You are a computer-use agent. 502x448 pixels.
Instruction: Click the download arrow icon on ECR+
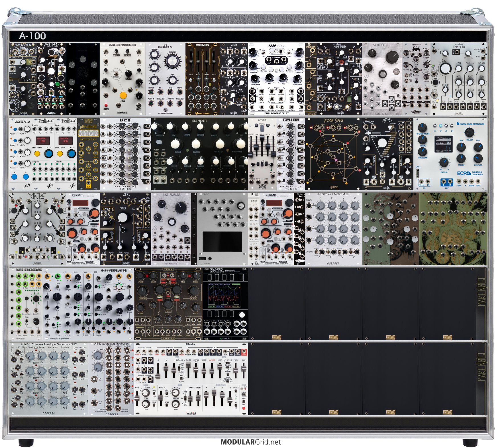click(446, 131)
